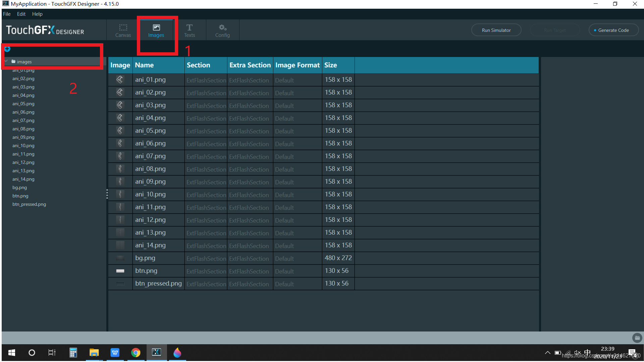Image resolution: width=644 pixels, height=362 pixels.
Task: Open Chrome from the Windows taskbar
Action: 136,353
